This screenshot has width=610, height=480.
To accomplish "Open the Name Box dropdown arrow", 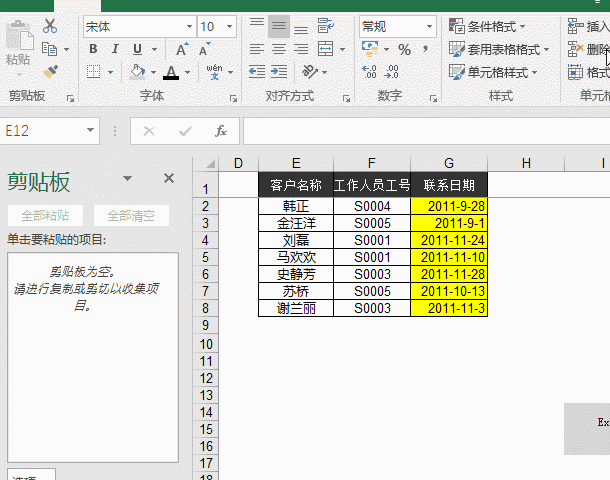I will point(91,130).
